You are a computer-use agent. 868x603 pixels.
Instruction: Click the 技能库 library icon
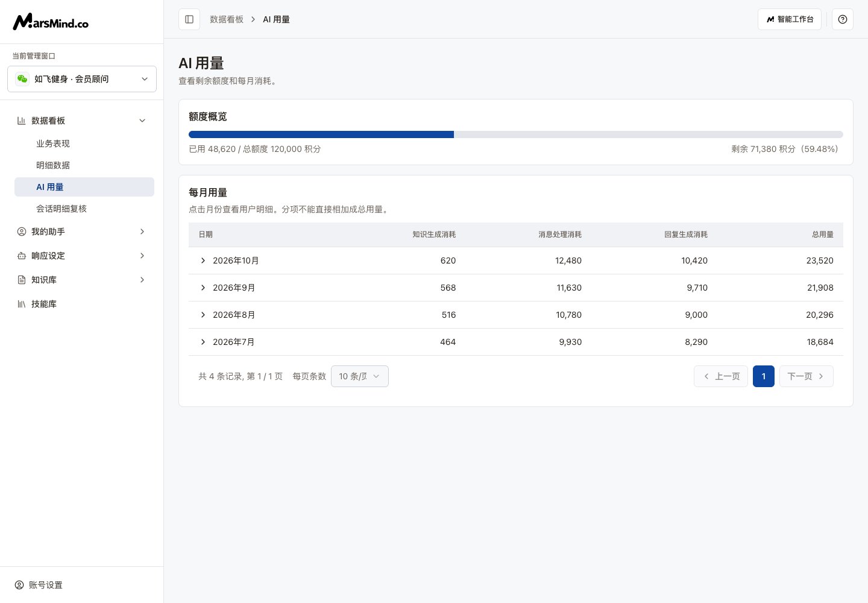[22, 304]
